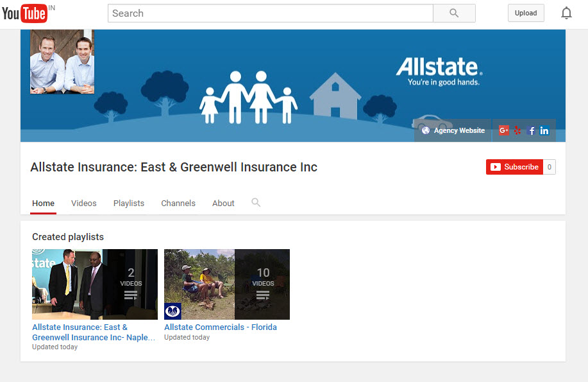Click the Created playlists heading
The width and height of the screenshot is (588, 382).
68,237
